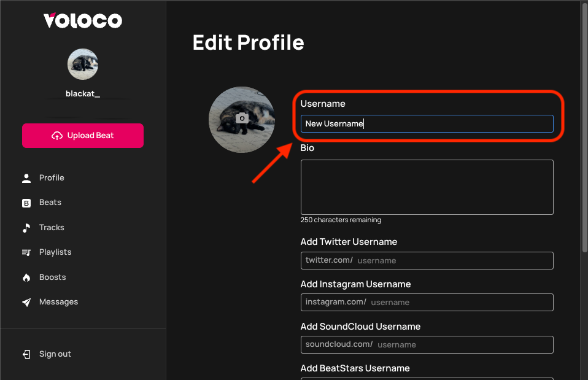The height and width of the screenshot is (380, 588).
Task: Click the Sign out door icon
Action: (26, 354)
